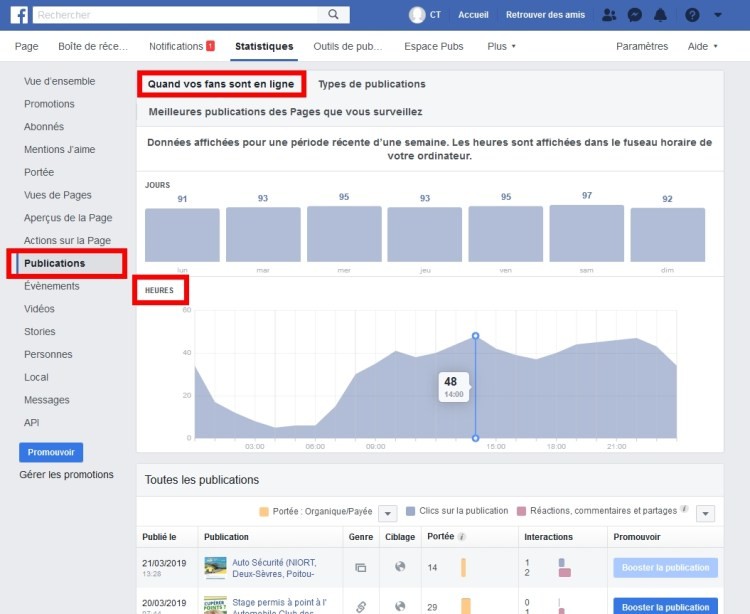Click the Rechercher search field
Image resolution: width=750 pixels, height=614 pixels.
pyautogui.click(x=175, y=15)
